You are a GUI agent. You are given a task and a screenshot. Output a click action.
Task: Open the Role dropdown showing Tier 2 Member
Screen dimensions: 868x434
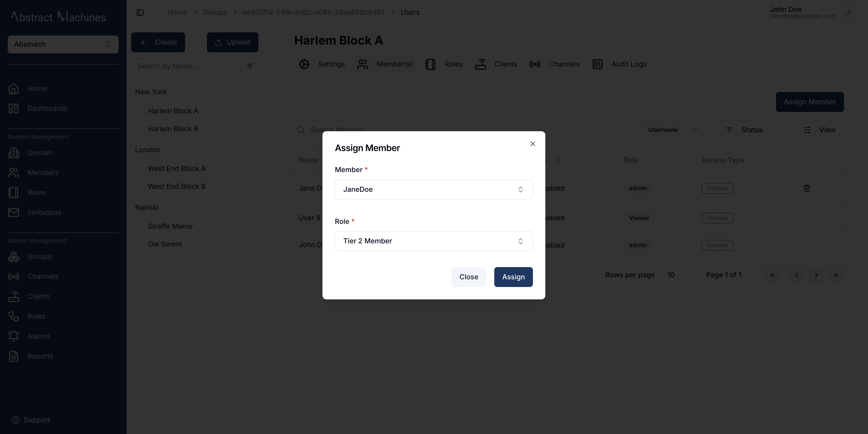434,241
